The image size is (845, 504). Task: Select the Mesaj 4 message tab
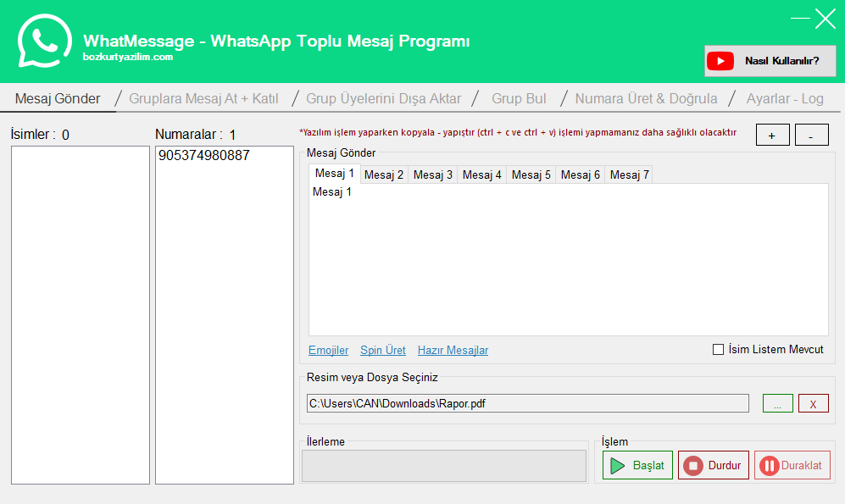pos(481,174)
